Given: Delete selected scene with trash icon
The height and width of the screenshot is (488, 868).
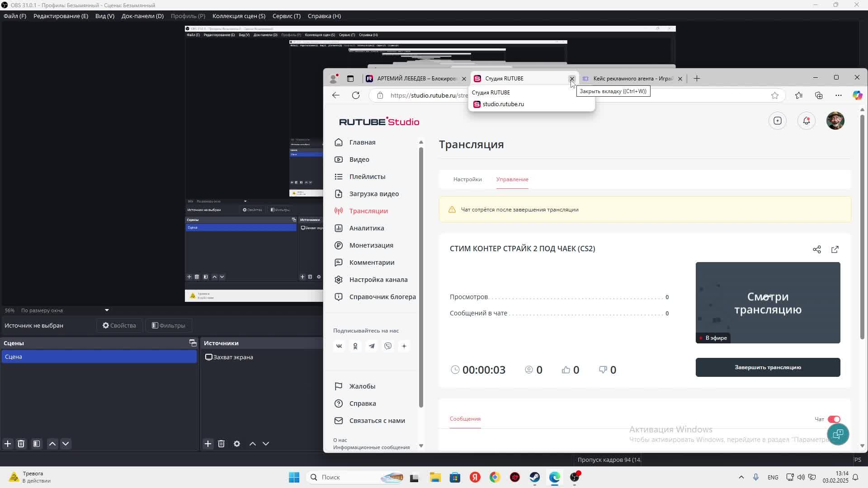Looking at the screenshot, I should click(21, 444).
